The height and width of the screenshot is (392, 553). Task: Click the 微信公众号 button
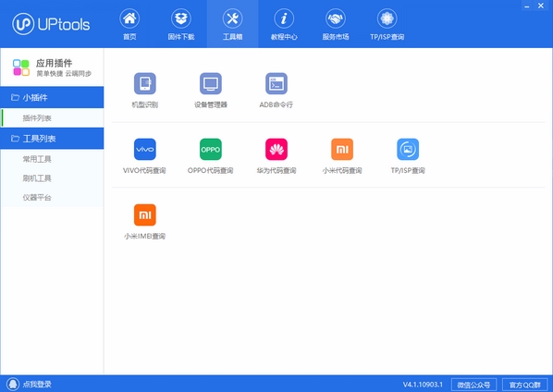tap(473, 385)
